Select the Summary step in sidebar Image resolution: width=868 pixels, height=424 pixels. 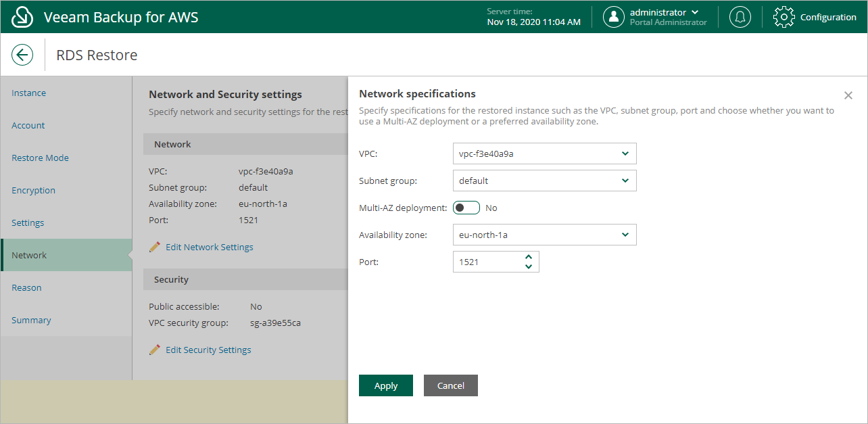pyautogui.click(x=66, y=320)
